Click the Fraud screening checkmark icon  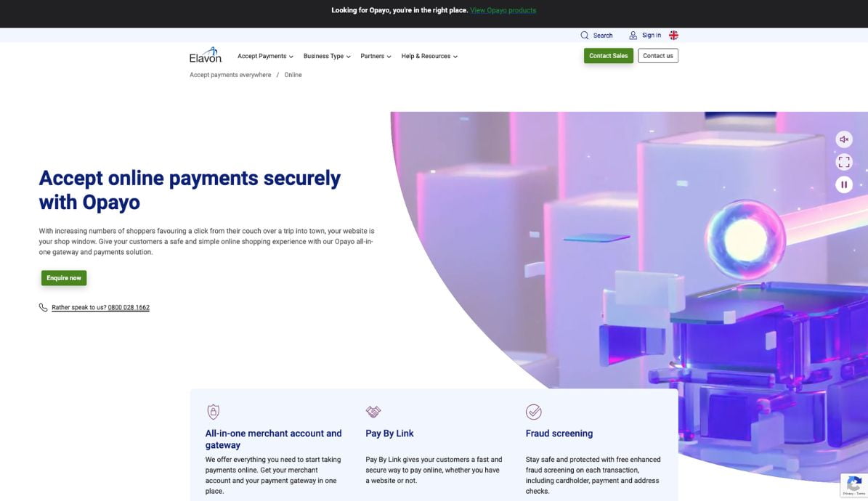pyautogui.click(x=533, y=411)
